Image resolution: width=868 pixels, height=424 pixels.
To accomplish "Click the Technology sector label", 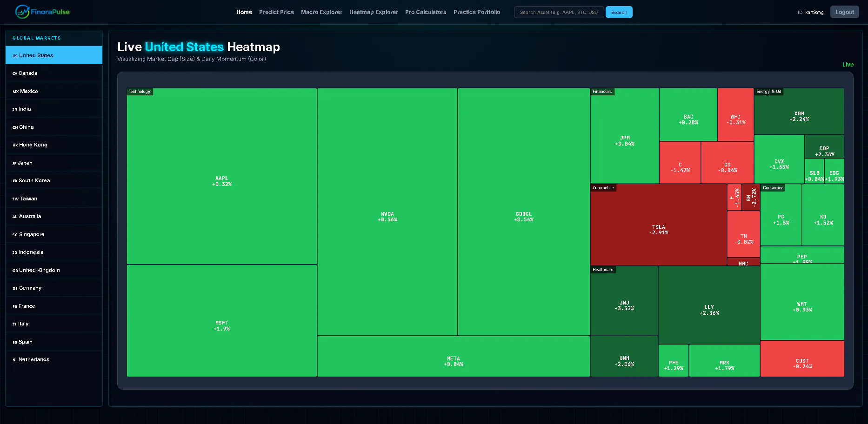I will [140, 92].
